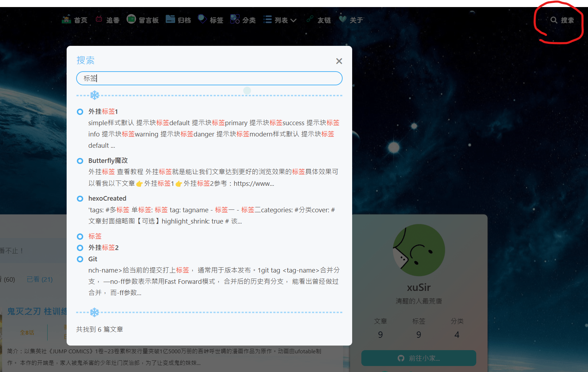
Task: Click the search input field containing 标签
Action: pos(209,78)
